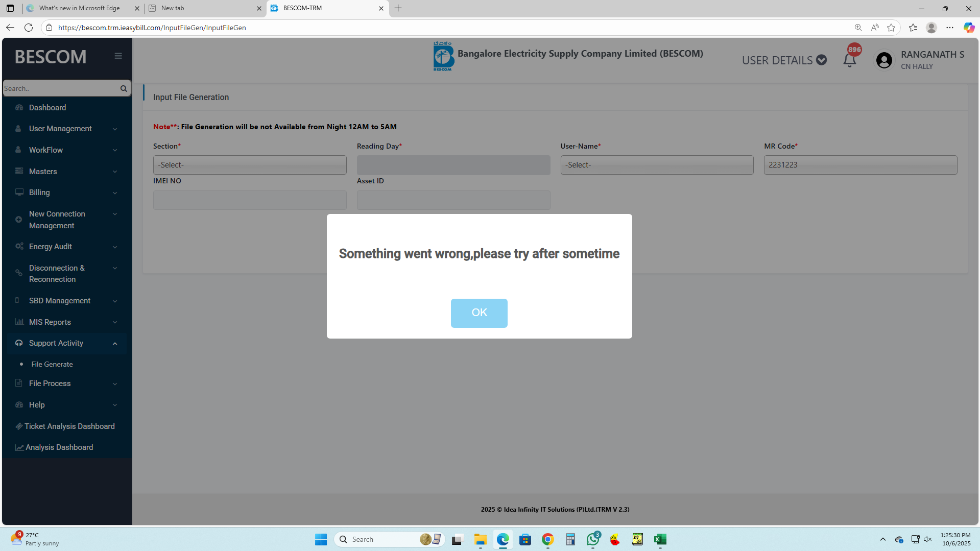Screen dimensions: 980x551
Task: Expand the WorkFlow menu
Action: point(67,150)
